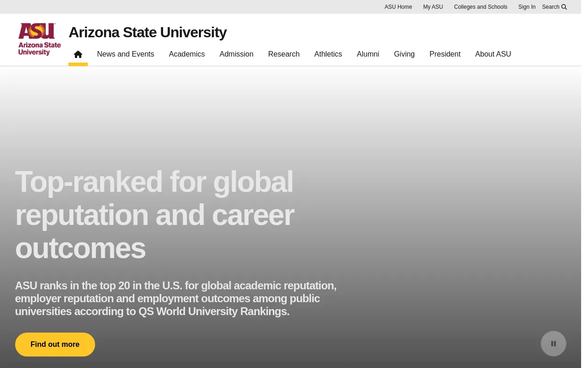This screenshot has height=368, width=588.
Task: Open Admission menu item
Action: [x=237, y=54]
